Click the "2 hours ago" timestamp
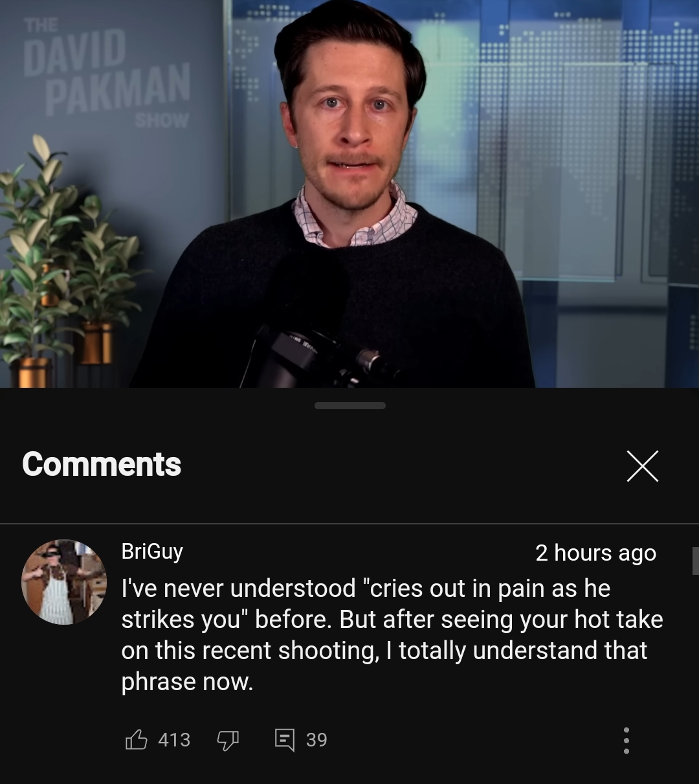 pos(595,553)
